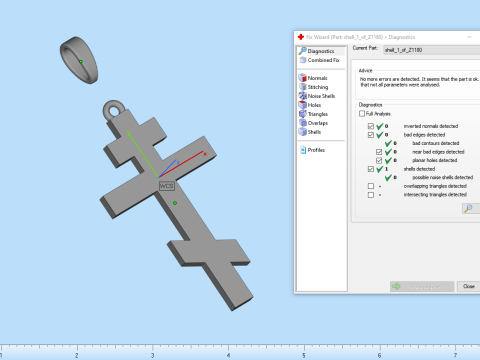Select the Overlaps fix tool
This screenshot has height=360, width=480.
(x=313, y=123)
